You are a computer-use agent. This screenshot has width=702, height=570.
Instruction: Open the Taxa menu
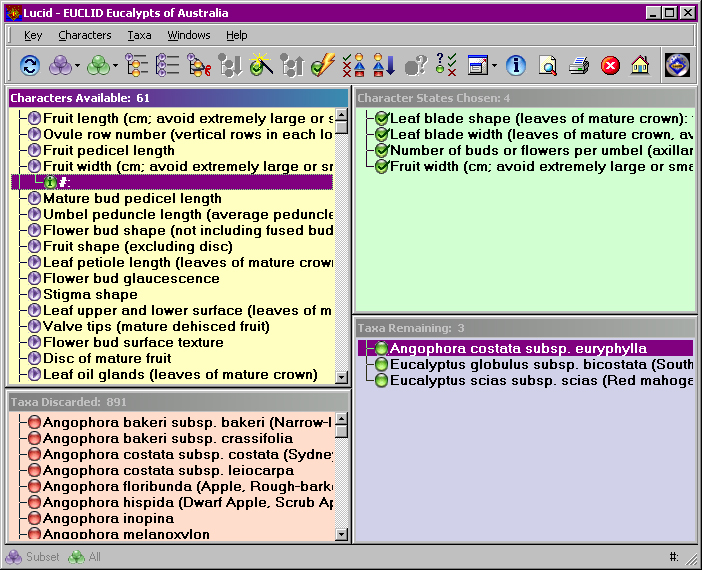139,35
